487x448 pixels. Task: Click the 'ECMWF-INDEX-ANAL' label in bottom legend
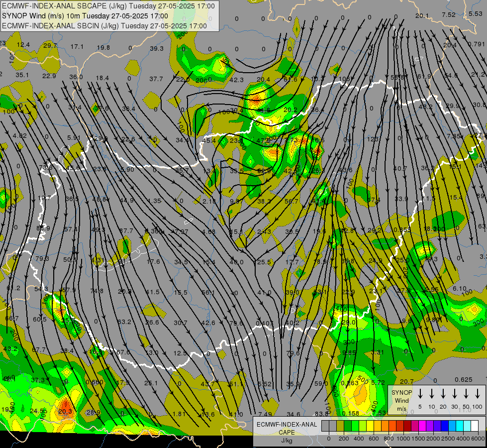287,425
